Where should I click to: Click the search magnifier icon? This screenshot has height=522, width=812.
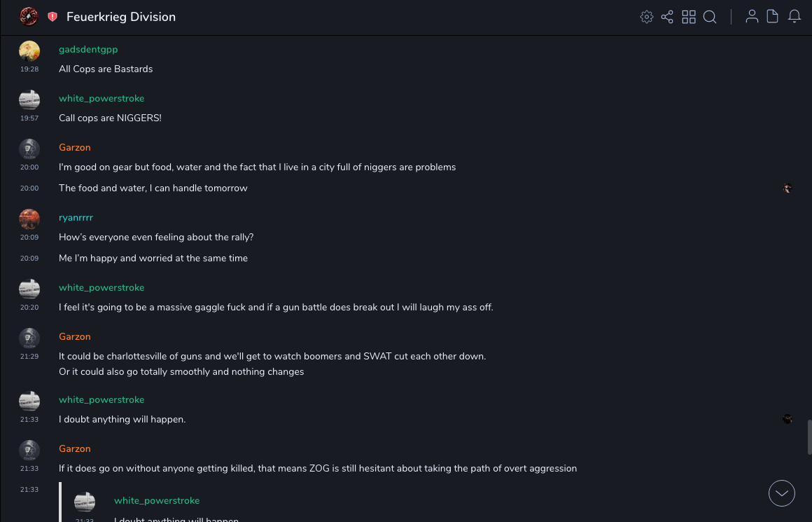click(x=710, y=17)
